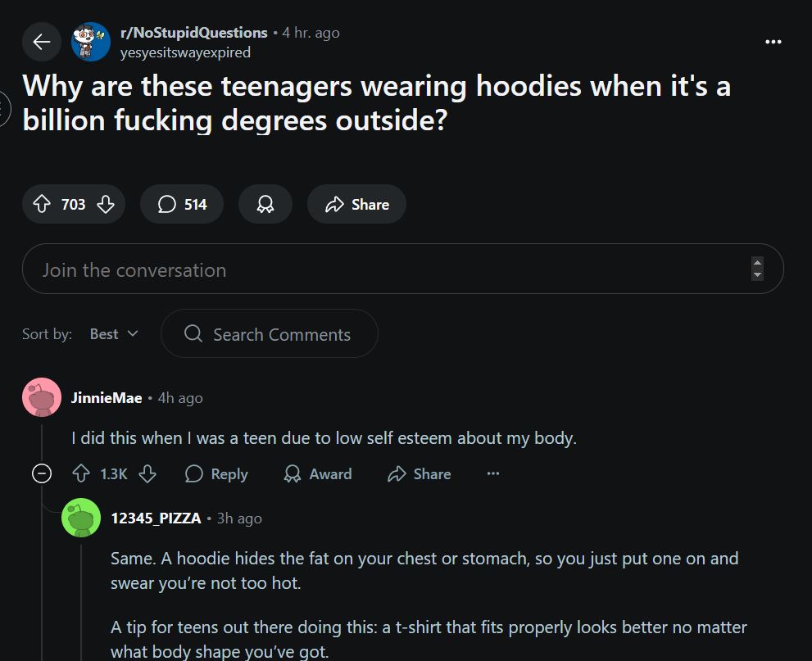Open user yesyesitswayexpired profile

pos(185,52)
